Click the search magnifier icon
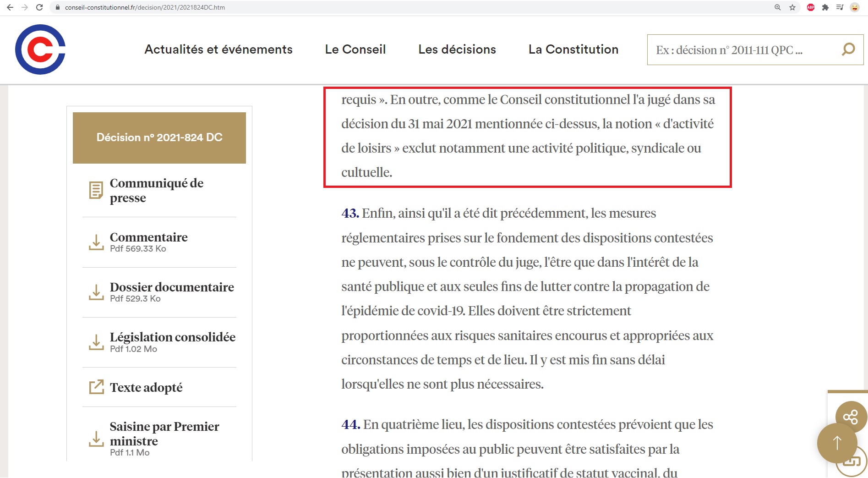The image size is (868, 478). tap(848, 49)
